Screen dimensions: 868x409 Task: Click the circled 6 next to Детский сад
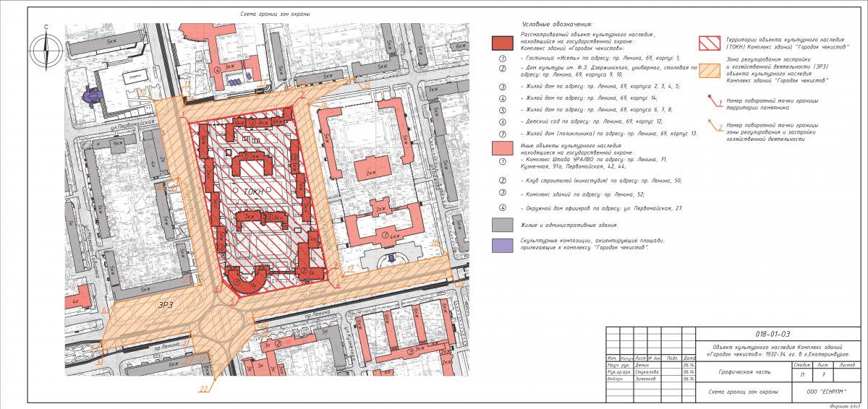(x=502, y=123)
